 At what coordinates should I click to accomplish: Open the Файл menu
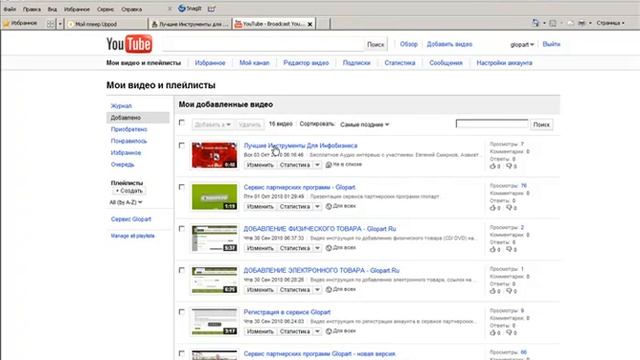tap(10, 9)
